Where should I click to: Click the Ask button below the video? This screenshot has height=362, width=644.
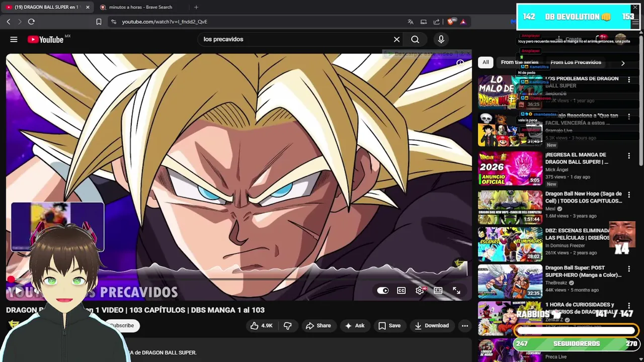[x=355, y=326]
